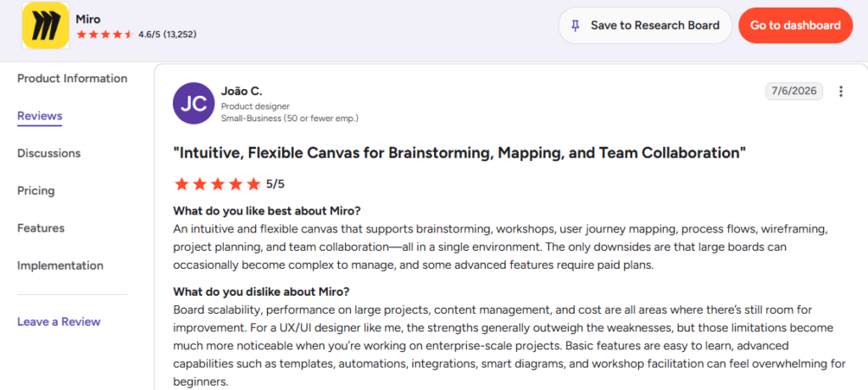This screenshot has width=868, height=390.
Task: Save Miro to Research Board
Action: click(645, 25)
